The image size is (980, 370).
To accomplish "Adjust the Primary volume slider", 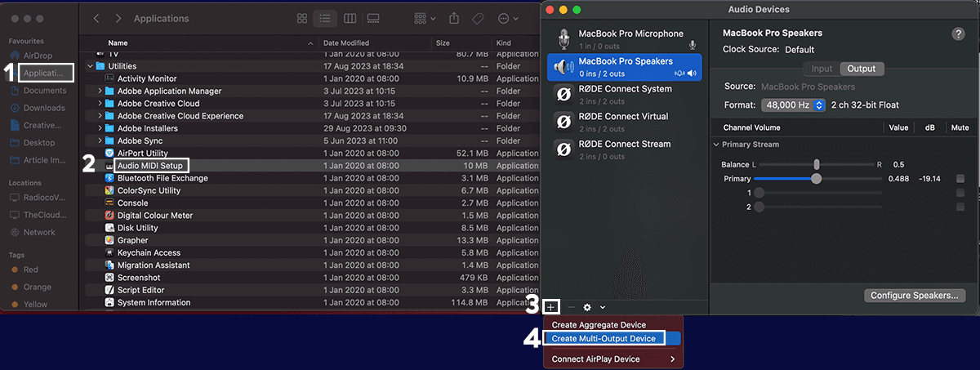I will (x=816, y=179).
